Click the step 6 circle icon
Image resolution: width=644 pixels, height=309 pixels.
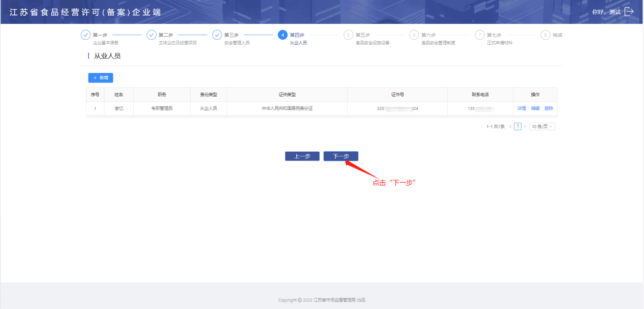[414, 35]
